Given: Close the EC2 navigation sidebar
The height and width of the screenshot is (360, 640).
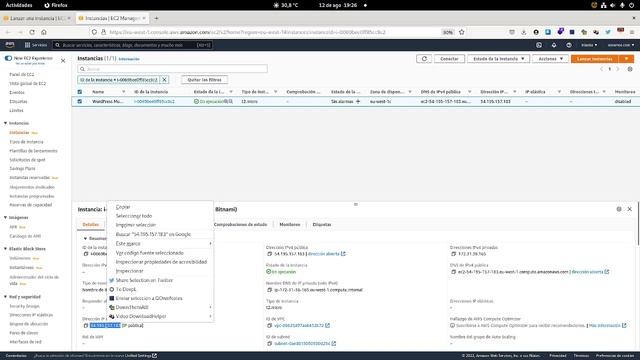Looking at the screenshot, I should (x=63, y=61).
